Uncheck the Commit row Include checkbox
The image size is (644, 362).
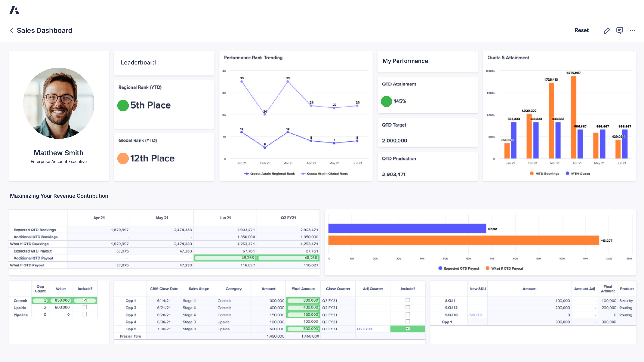[x=85, y=300]
